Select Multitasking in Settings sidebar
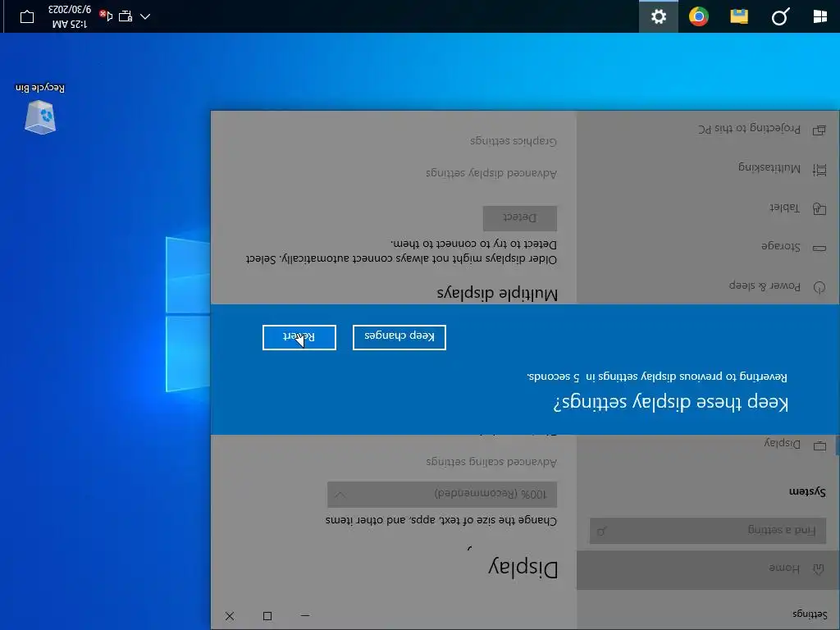The width and height of the screenshot is (840, 630). (x=708, y=169)
